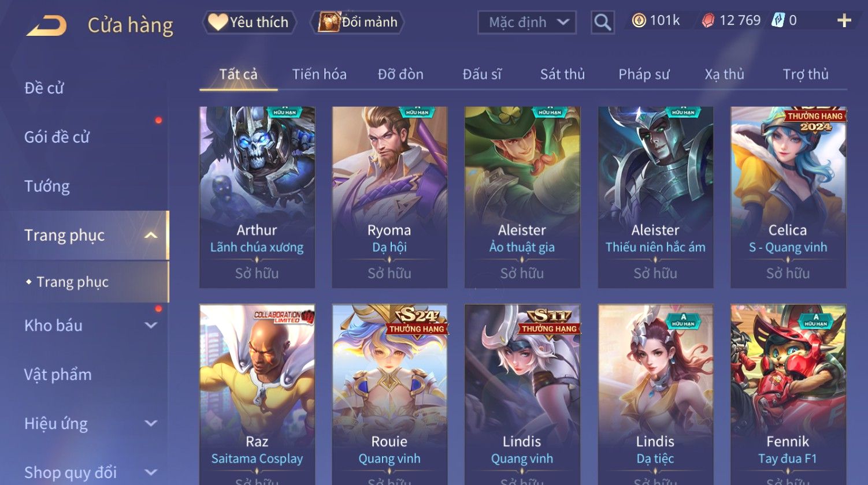The image size is (868, 485).
Task: Click the golden back arrow icon
Action: tap(46, 25)
